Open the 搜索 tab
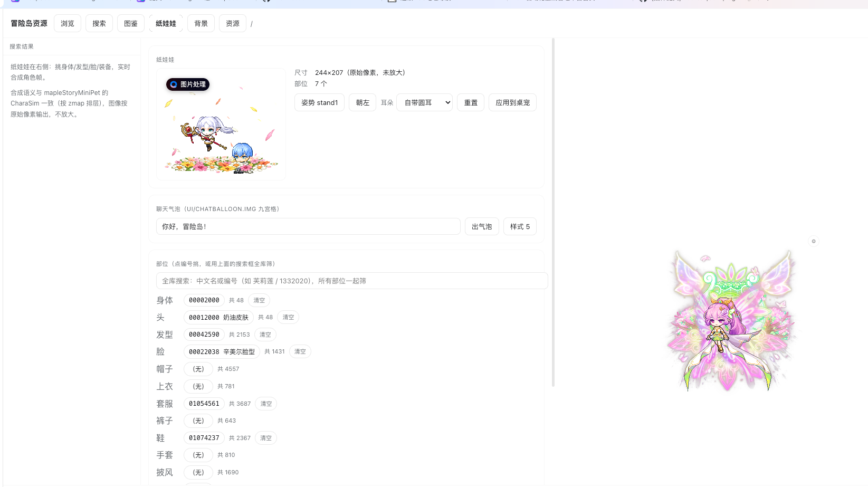Image resolution: width=868 pixels, height=487 pixels. coord(99,23)
